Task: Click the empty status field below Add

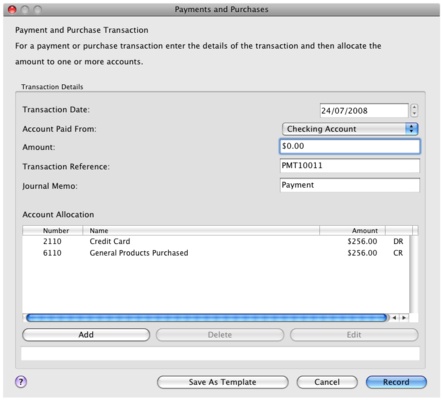Action: tap(220, 354)
